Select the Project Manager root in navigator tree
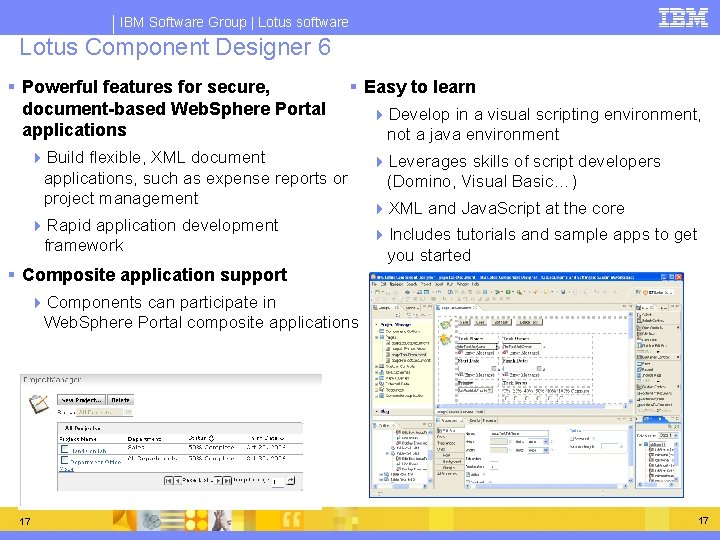This screenshot has height=540, width=720. pos(395,325)
